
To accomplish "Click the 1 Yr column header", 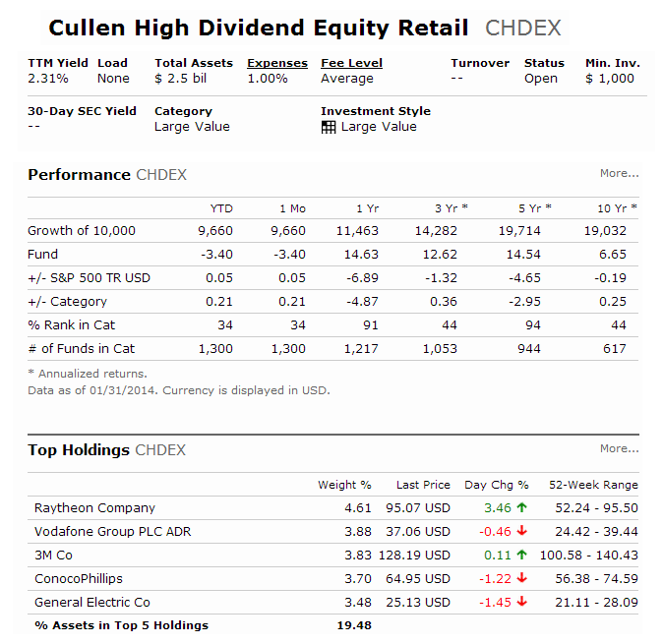I will pyautogui.click(x=368, y=208).
